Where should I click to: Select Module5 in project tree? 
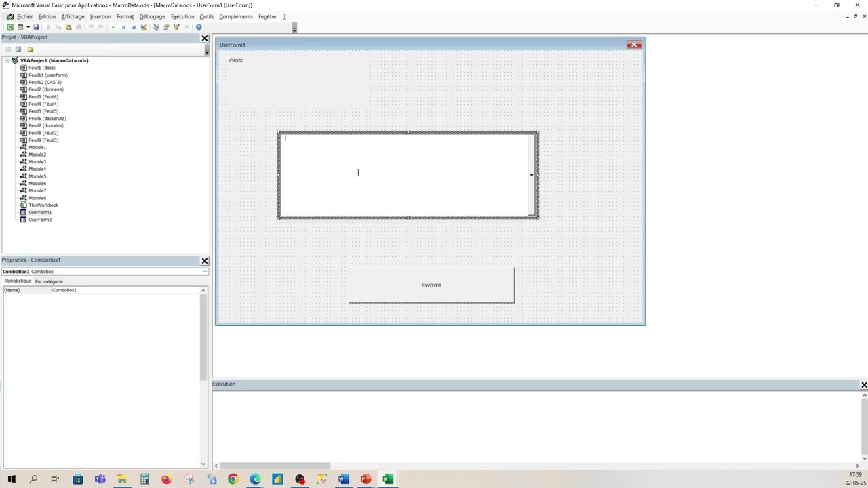pyautogui.click(x=37, y=176)
